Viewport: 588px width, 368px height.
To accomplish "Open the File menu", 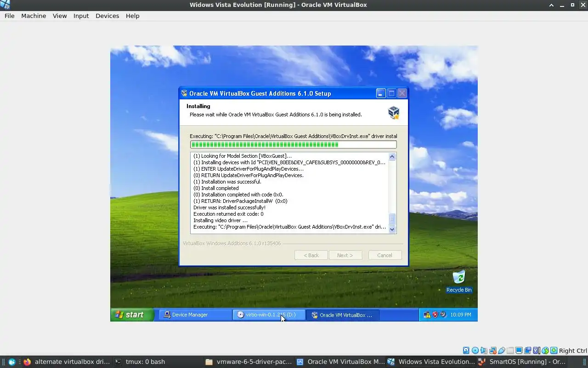I will tap(9, 16).
